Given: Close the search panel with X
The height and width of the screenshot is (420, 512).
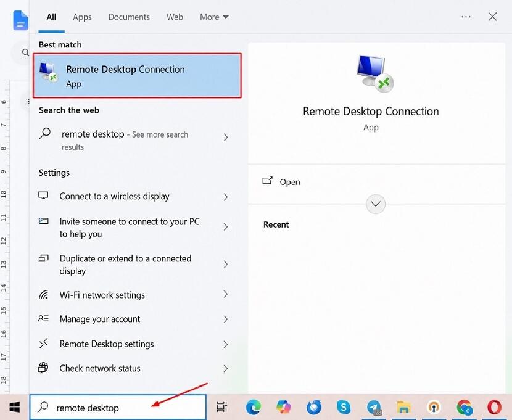Looking at the screenshot, I should click(x=492, y=17).
